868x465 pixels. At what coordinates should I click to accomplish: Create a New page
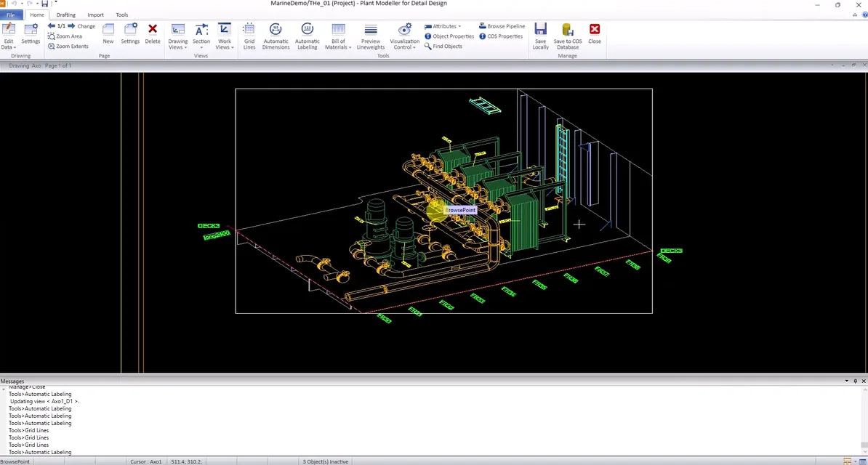click(x=108, y=33)
